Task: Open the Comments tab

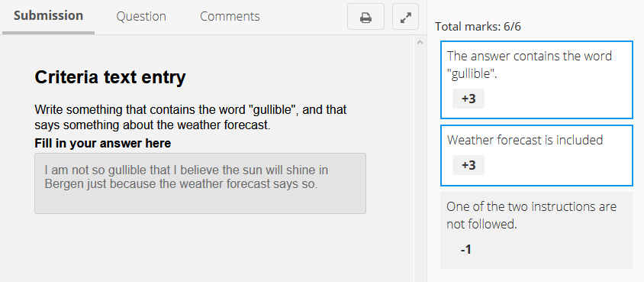Action: click(x=230, y=17)
